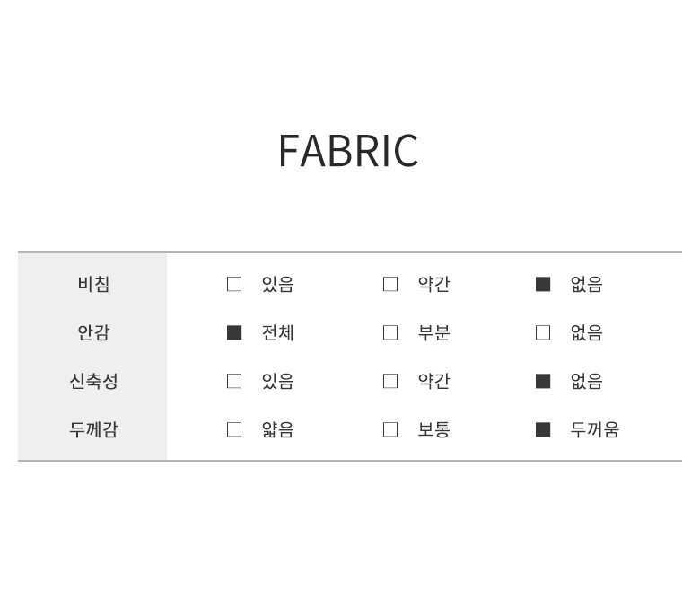Check the 신축성 있음 checkbox
This screenshot has height=591, width=700.
(x=234, y=381)
